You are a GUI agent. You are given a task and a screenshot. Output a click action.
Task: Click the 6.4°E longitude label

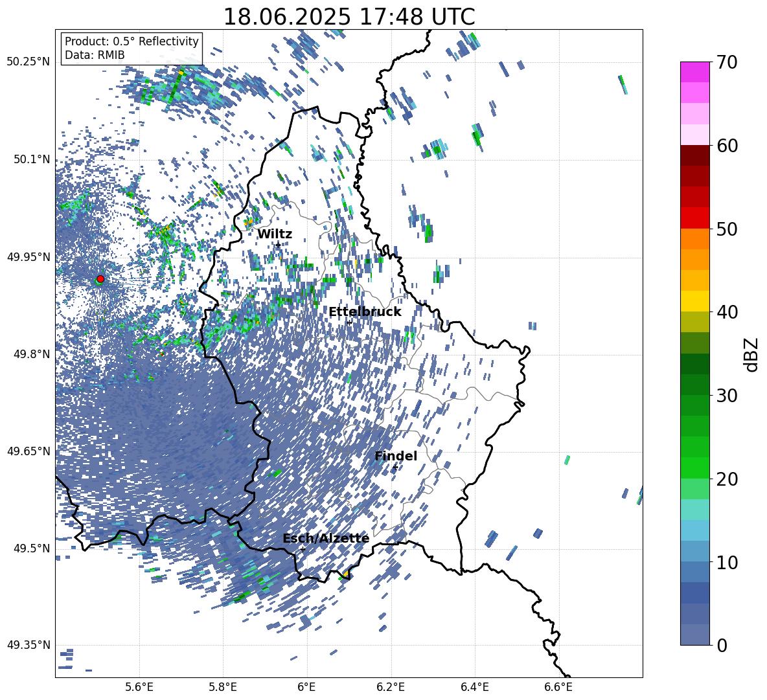(x=474, y=687)
